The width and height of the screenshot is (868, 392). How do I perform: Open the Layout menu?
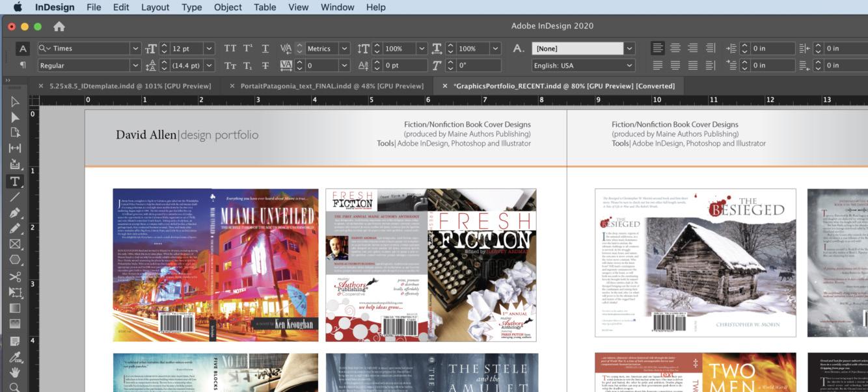(x=155, y=7)
